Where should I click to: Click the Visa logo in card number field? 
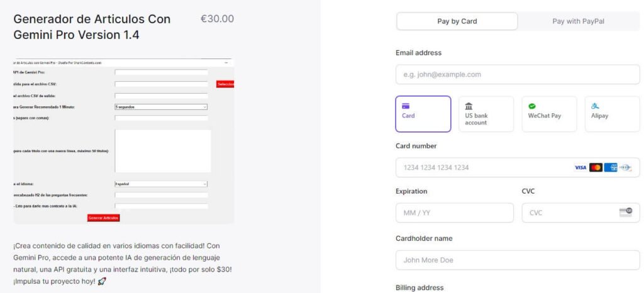pyautogui.click(x=580, y=167)
